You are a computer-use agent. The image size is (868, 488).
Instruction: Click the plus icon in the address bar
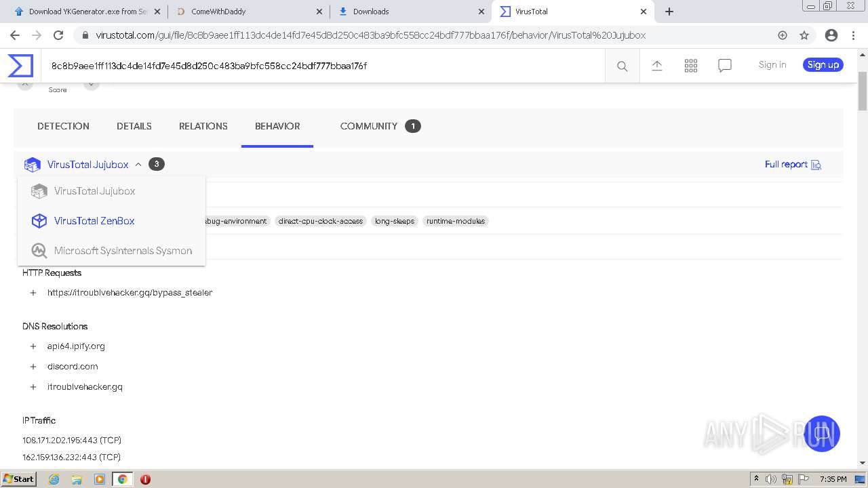tap(783, 35)
